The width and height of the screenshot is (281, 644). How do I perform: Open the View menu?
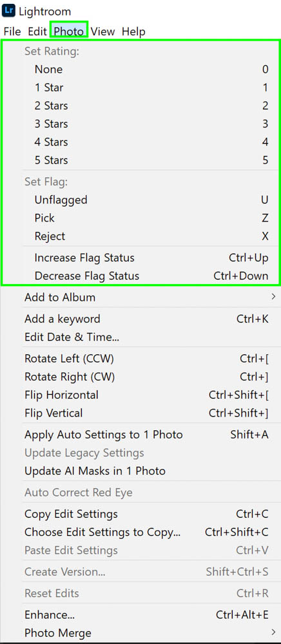[x=102, y=31]
